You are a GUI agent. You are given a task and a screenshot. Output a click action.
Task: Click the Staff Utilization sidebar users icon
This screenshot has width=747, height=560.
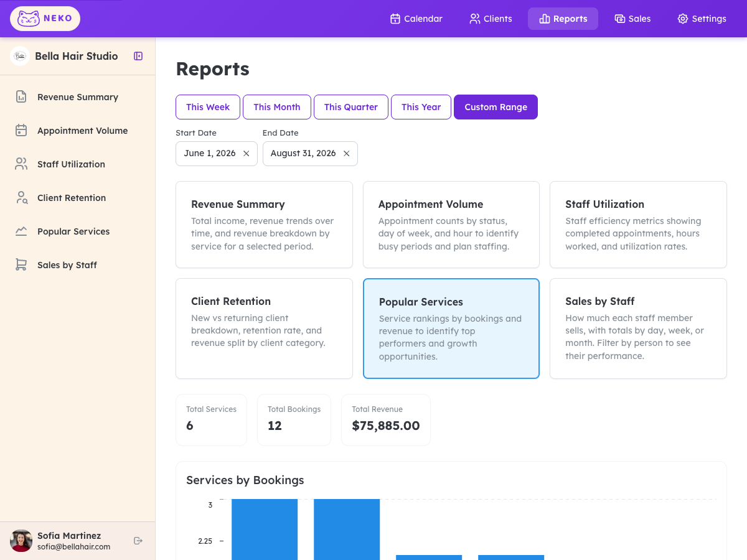[x=21, y=164]
